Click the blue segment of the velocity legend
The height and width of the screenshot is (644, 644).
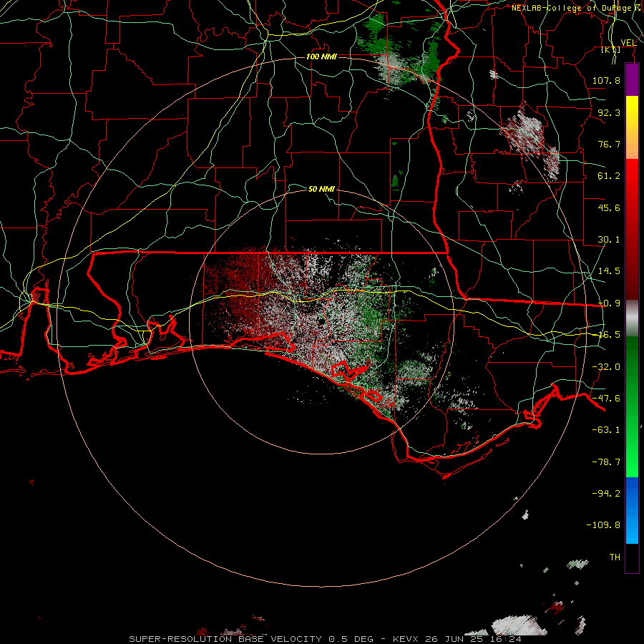(x=632, y=510)
